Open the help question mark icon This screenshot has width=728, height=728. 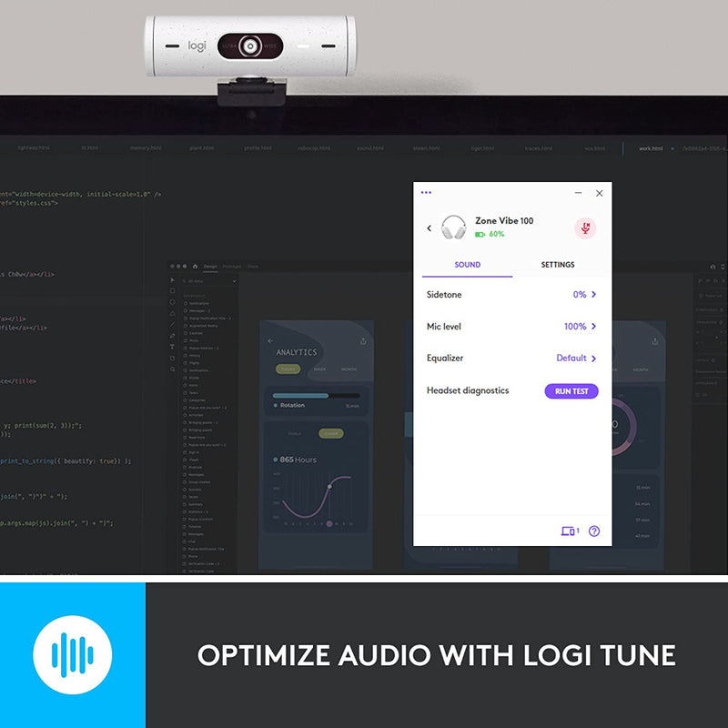[594, 531]
